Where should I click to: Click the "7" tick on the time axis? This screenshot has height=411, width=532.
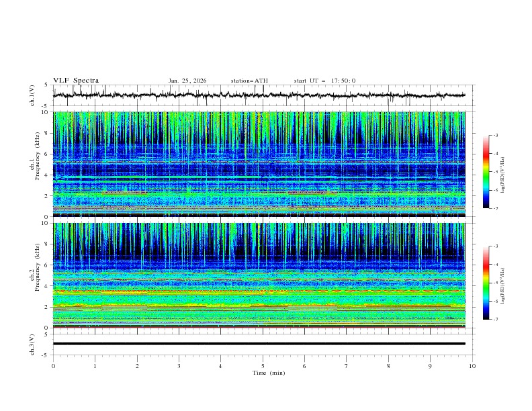pos(347,366)
